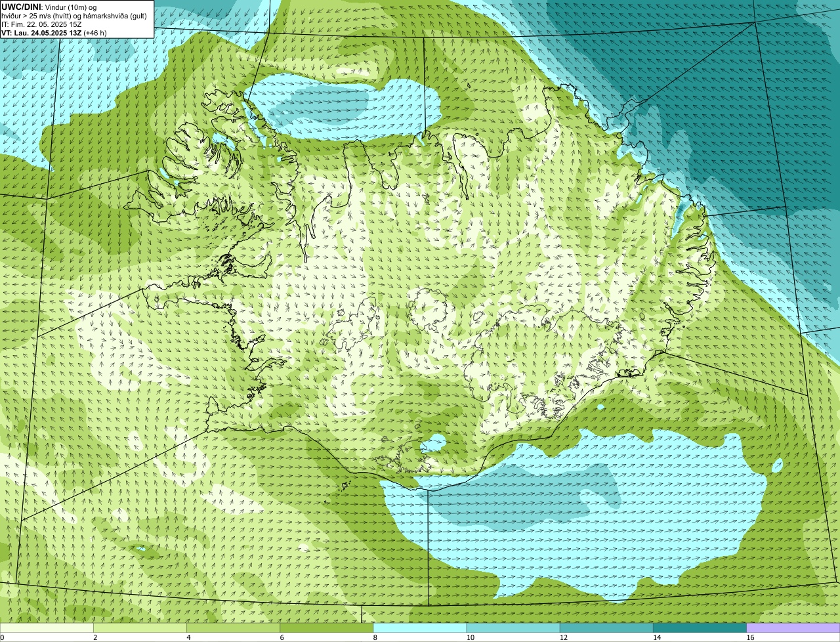Click the light green 2–4 legend swatch
This screenshot has width=840, height=642.
(x=140, y=628)
